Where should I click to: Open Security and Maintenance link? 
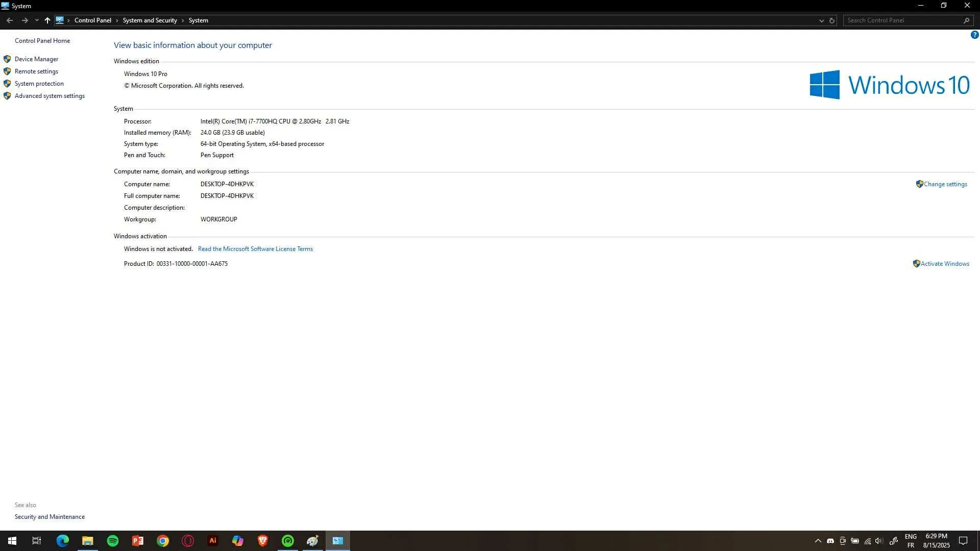(50, 517)
